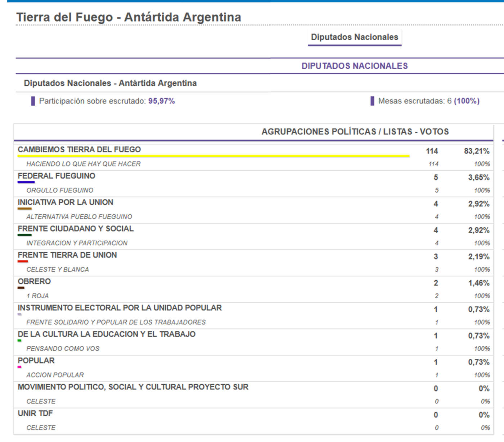Select INICIATIVA POR LA UNION party

click(x=66, y=202)
